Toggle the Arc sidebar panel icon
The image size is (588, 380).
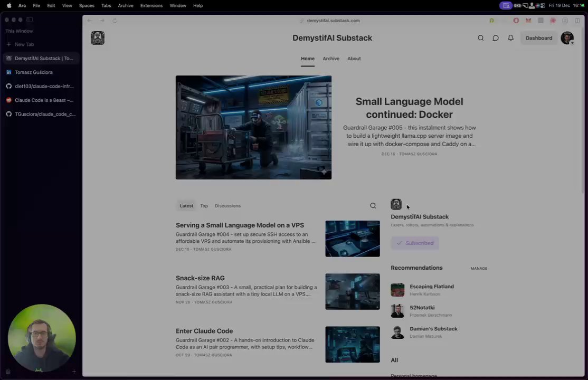point(30,20)
